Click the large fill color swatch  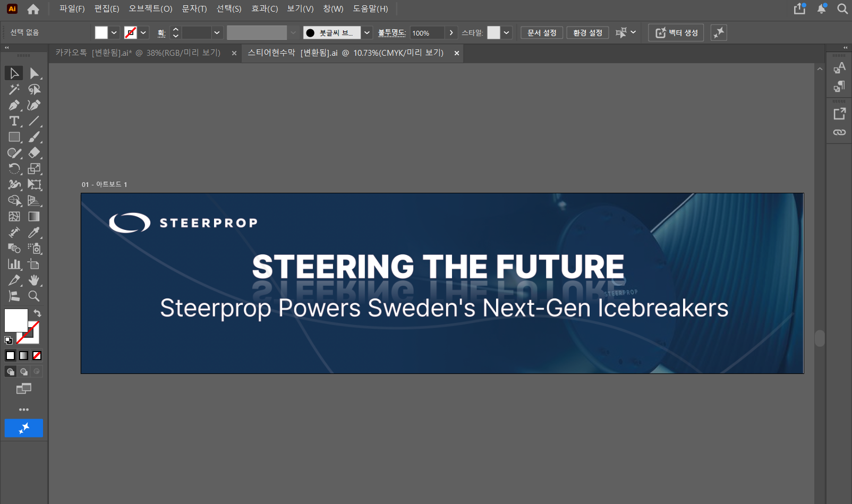point(16,321)
